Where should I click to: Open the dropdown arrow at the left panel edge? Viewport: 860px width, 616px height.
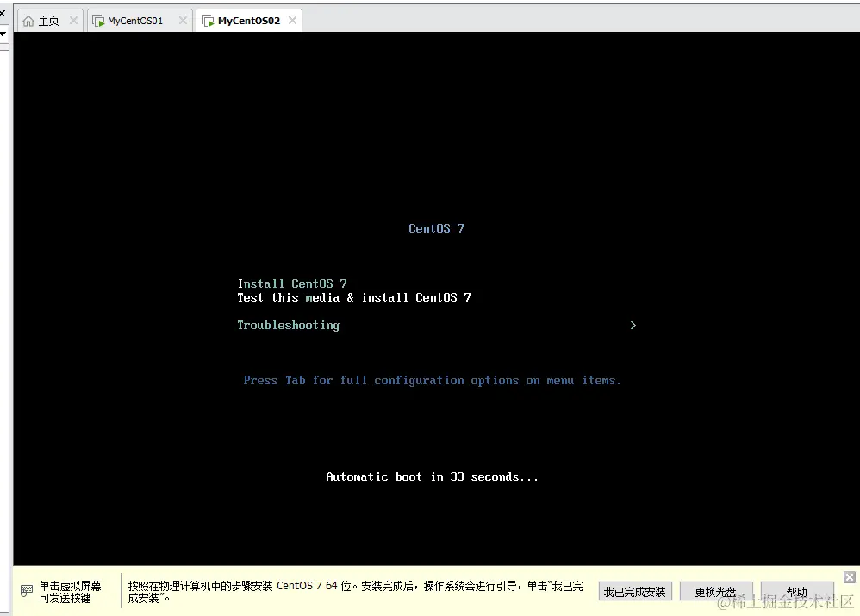click(3, 34)
